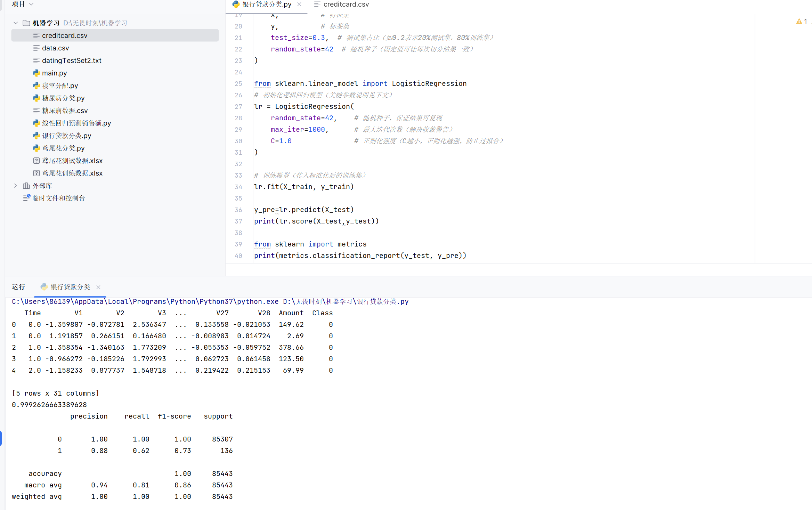
Task: Click line number 34 in gutter
Action: 238,187
